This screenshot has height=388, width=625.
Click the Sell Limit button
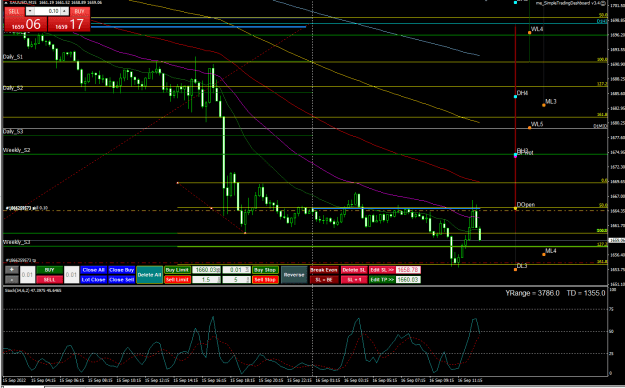177,280
